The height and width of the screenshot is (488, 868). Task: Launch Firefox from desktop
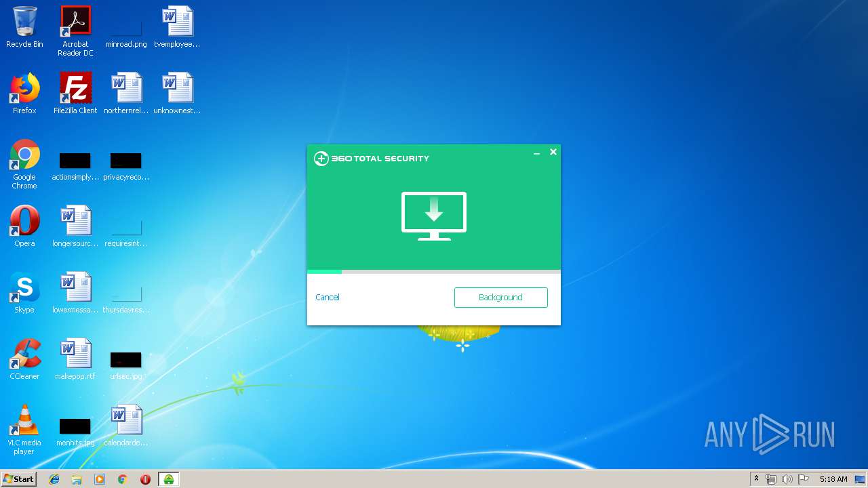24,94
